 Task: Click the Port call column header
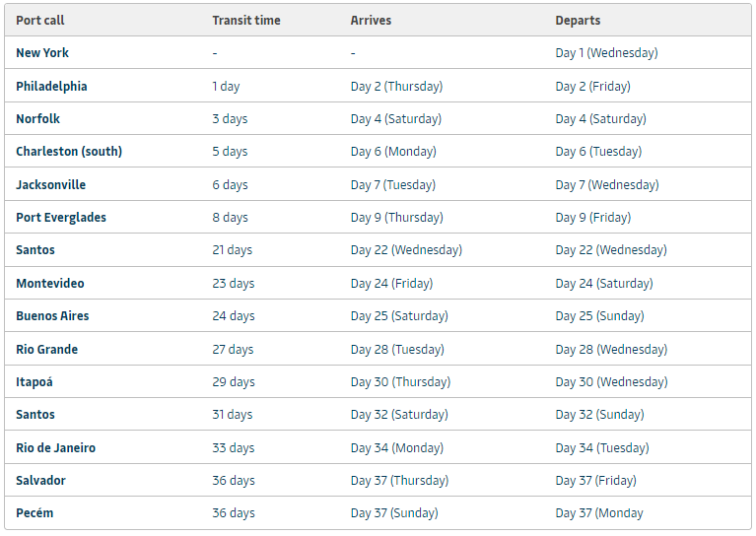40,20
